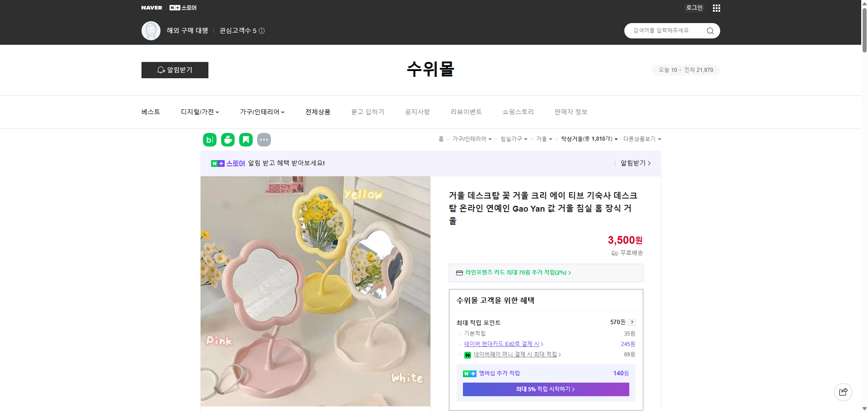Screen dimensions: 868x412
Task: Open the 판매자 정보 menu item
Action: coord(571,112)
